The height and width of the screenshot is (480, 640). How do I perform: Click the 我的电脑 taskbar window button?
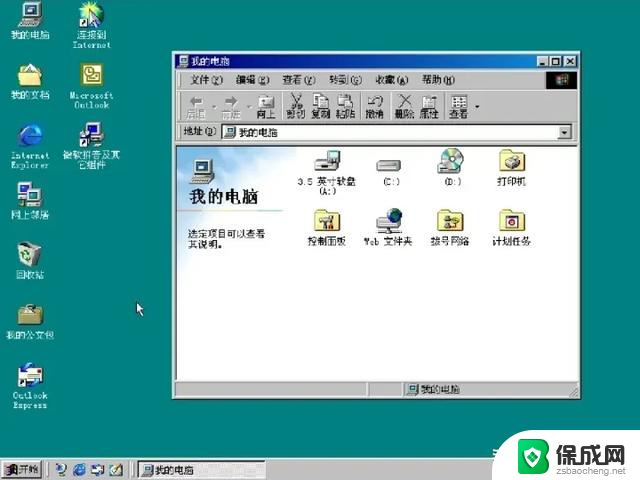pyautogui.click(x=202, y=470)
